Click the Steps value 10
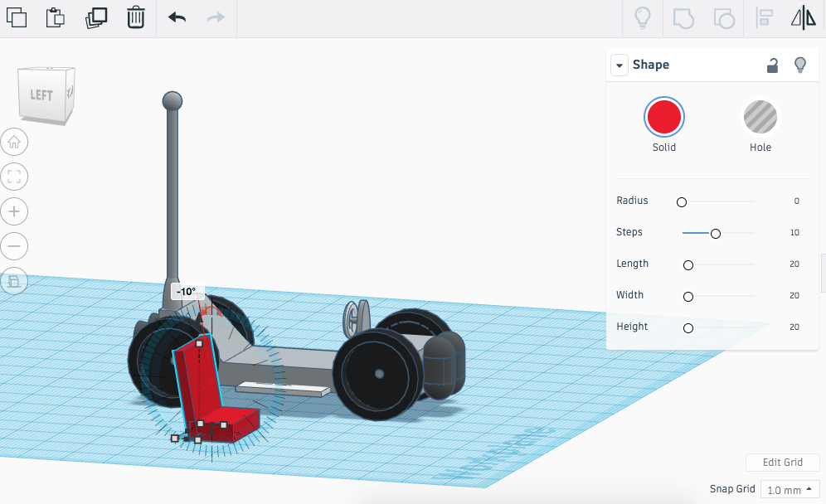The image size is (826, 504). point(794,233)
